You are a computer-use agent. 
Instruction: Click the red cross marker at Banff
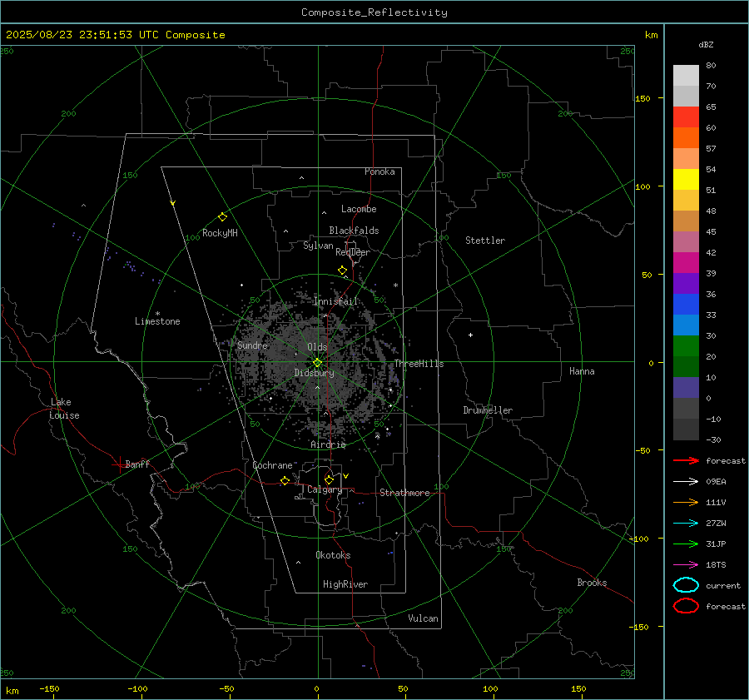[x=119, y=464]
